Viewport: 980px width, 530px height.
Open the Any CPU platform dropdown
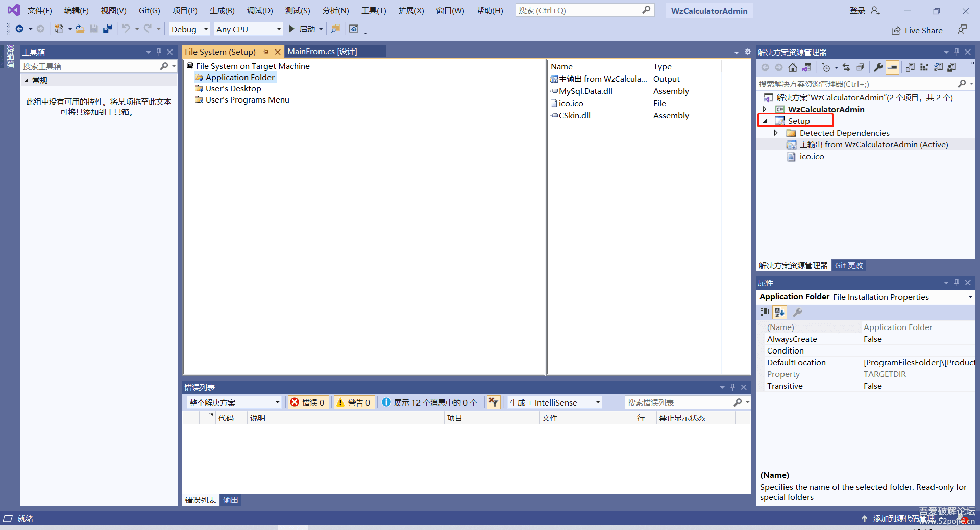pyautogui.click(x=248, y=29)
